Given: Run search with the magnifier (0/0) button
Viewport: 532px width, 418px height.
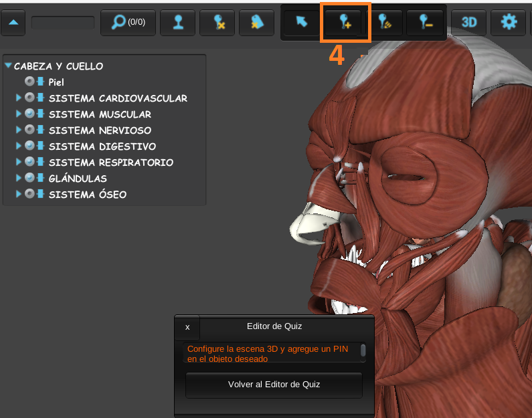Looking at the screenshot, I should [128, 23].
